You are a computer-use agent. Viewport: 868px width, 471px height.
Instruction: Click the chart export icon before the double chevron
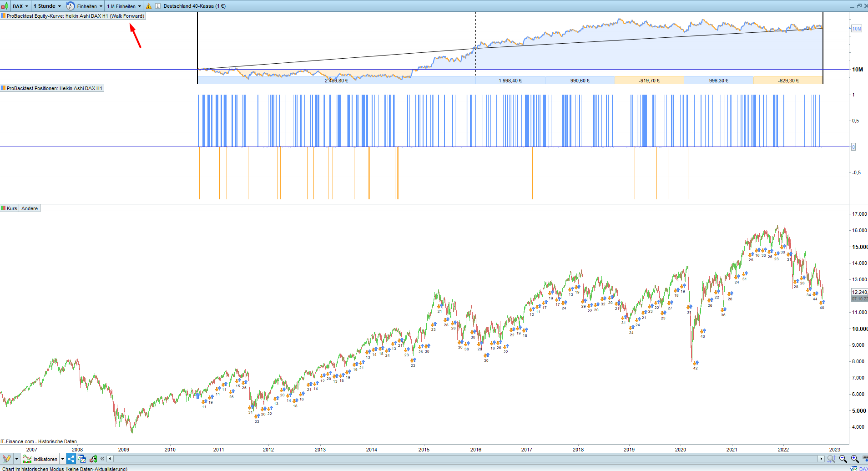click(x=93, y=459)
